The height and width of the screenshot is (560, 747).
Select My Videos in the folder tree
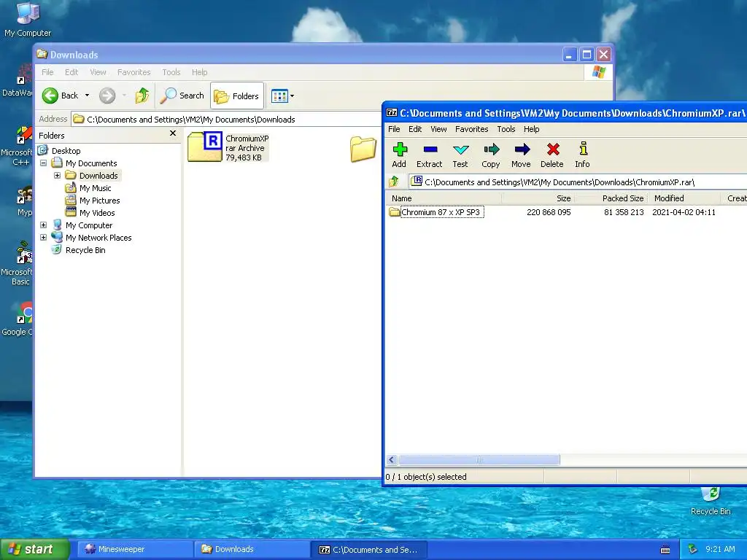(x=97, y=213)
